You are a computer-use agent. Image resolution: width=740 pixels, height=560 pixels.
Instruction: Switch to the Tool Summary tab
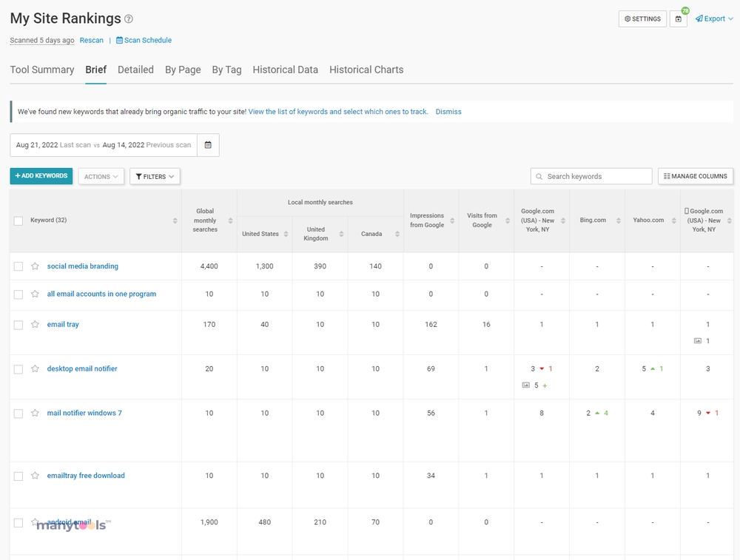coord(42,70)
